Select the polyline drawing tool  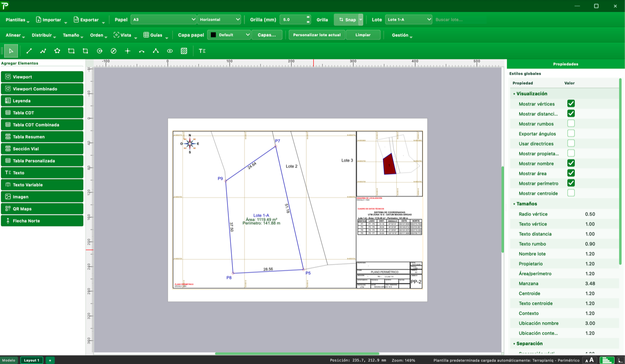pyautogui.click(x=43, y=51)
